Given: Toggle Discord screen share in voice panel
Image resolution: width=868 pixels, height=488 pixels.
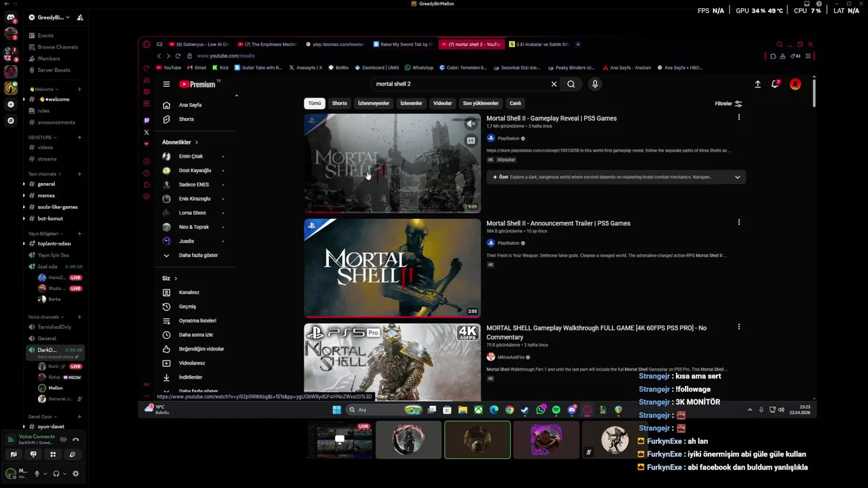Looking at the screenshot, I should 33,454.
